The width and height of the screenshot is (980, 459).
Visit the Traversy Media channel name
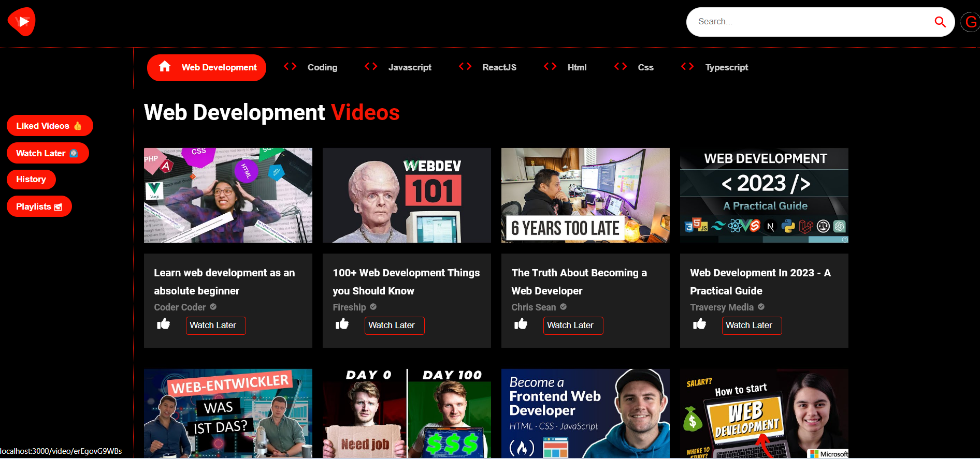[722, 307]
